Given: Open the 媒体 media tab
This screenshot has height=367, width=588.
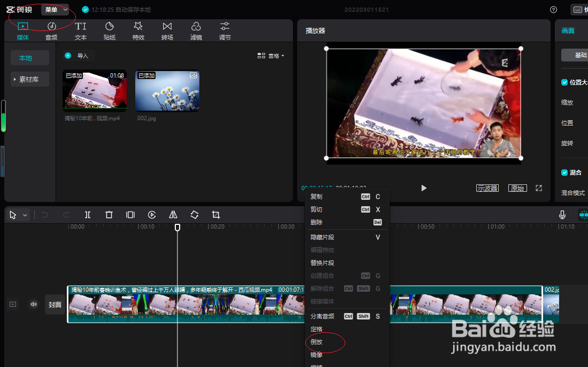Looking at the screenshot, I should coord(23,31).
